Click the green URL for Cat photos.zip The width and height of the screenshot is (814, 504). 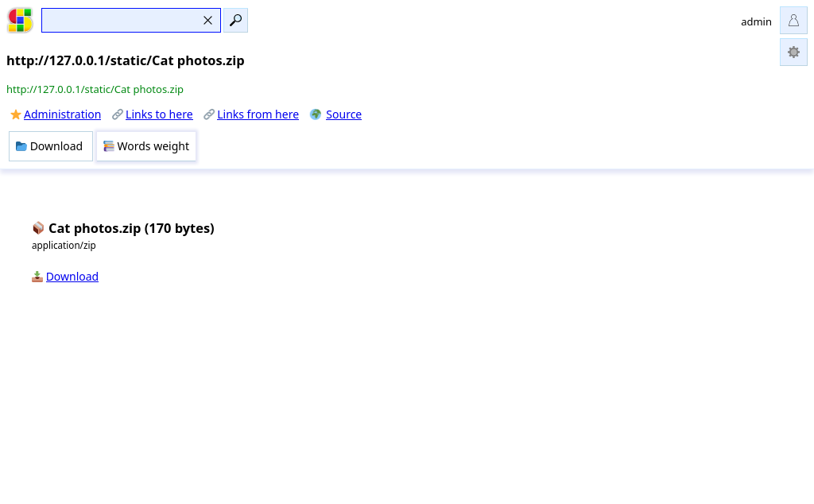click(x=95, y=89)
